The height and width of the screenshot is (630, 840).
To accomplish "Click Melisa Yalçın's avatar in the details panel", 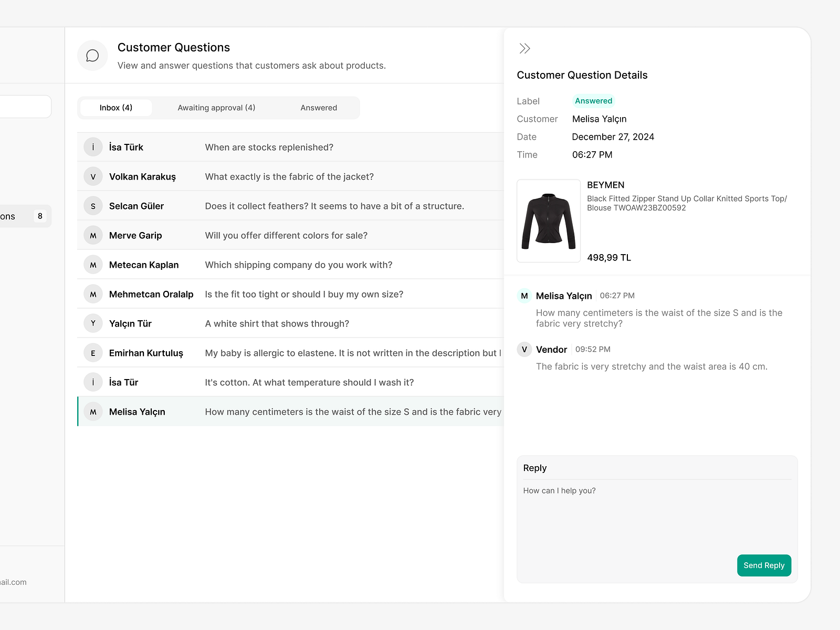I will point(524,296).
